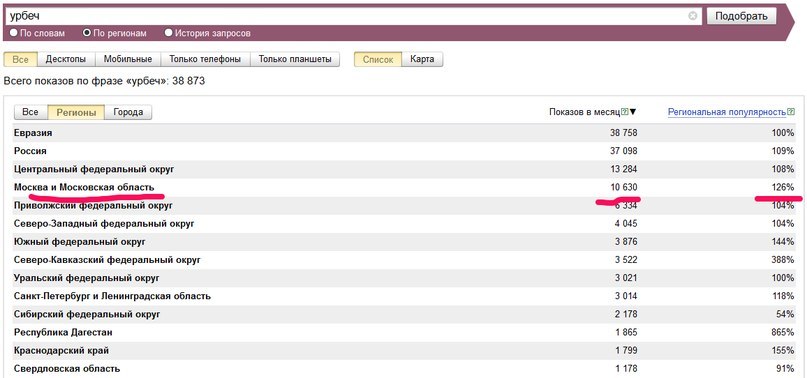Select the История запросов radio button
Image resolution: width=807 pixels, height=378 pixels.
(x=168, y=33)
